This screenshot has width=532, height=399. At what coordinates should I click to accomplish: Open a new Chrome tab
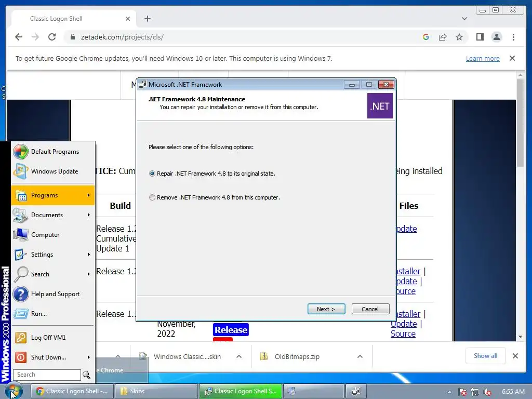pyautogui.click(x=147, y=19)
